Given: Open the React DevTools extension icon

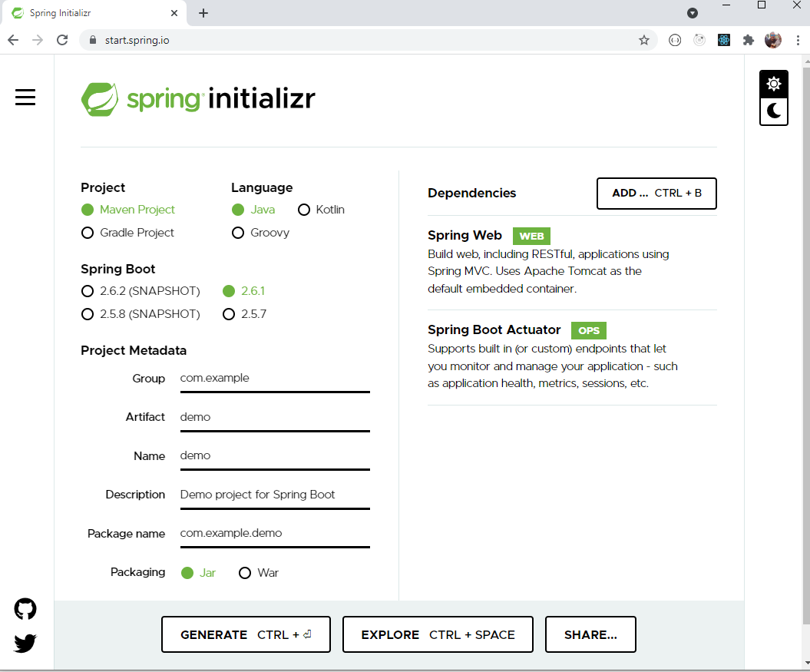Looking at the screenshot, I should click(x=724, y=40).
